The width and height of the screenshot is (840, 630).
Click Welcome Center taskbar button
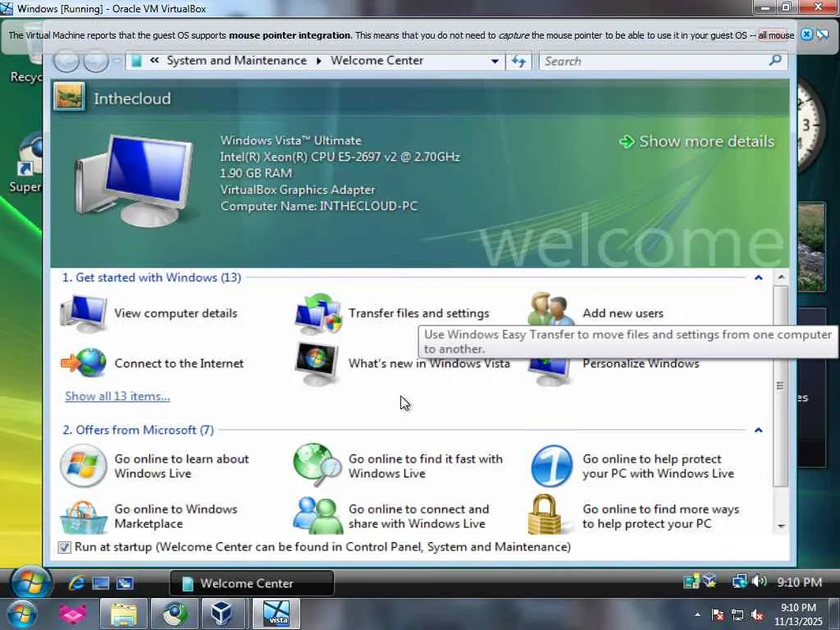click(x=252, y=583)
